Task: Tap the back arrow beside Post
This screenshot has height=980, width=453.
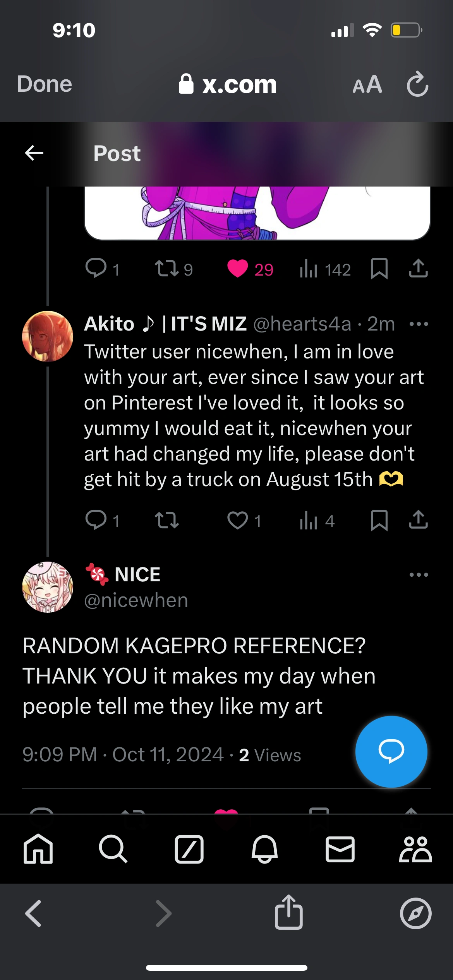Action: click(34, 153)
